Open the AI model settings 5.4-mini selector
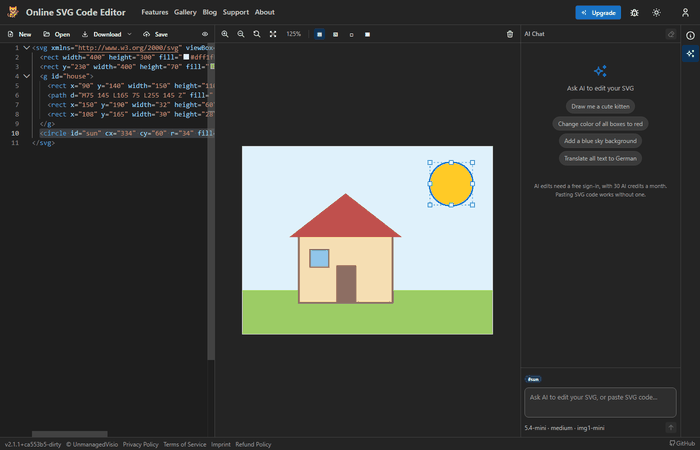This screenshot has height=450, width=700. [564, 428]
